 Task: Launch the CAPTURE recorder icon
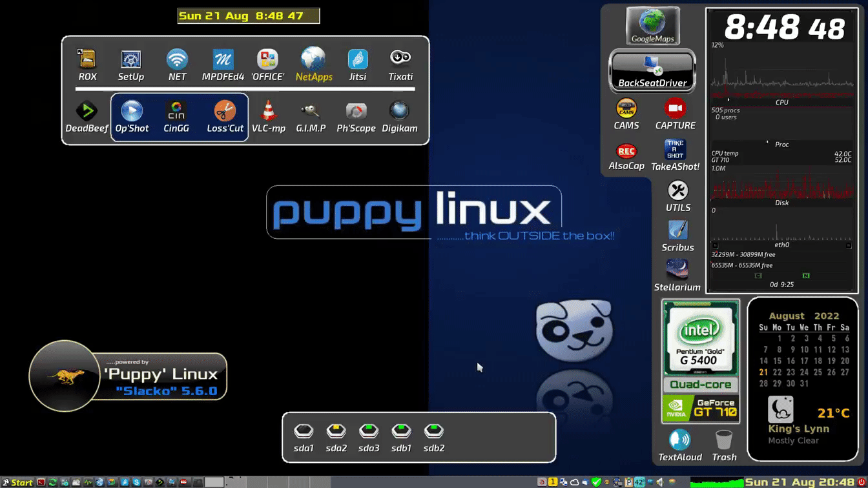(676, 114)
